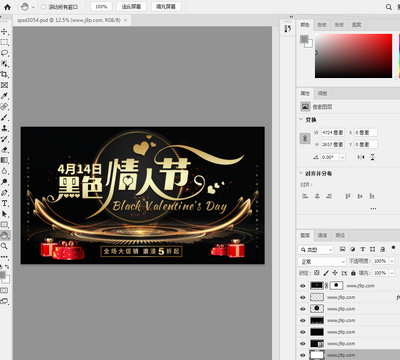The width and height of the screenshot is (400, 360).
Task: Select the Eraser tool
Action: tap(4, 150)
